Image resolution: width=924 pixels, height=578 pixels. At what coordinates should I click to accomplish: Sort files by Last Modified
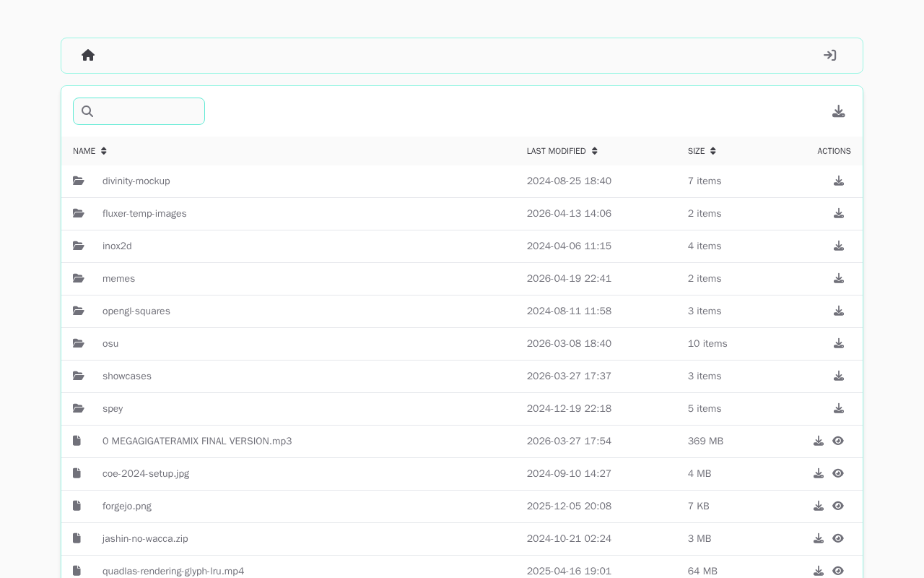[562, 151]
